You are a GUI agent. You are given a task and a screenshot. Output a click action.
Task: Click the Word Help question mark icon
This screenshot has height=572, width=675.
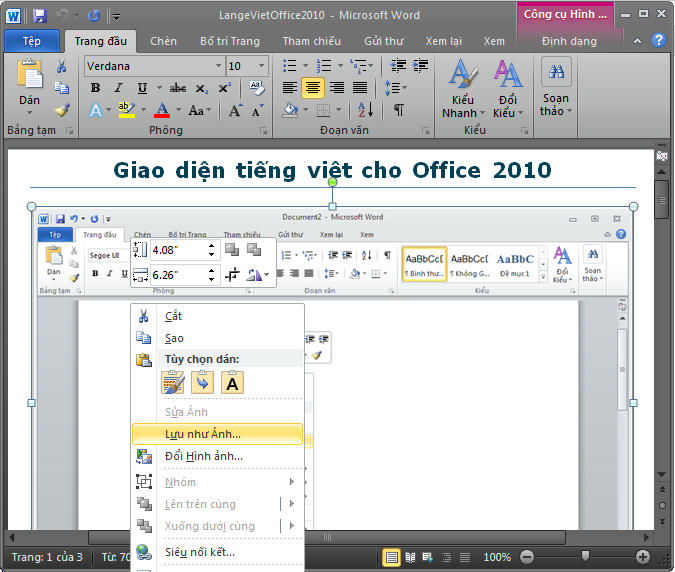659,40
